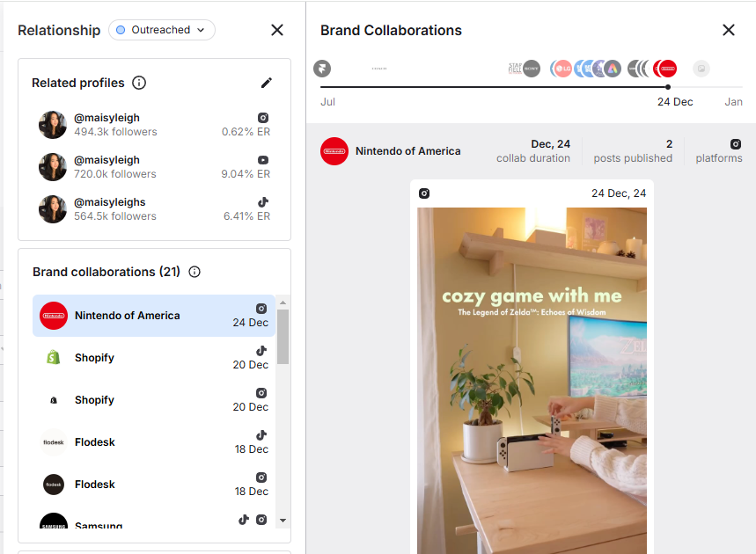Click the Jan label on the timeline

[733, 102]
